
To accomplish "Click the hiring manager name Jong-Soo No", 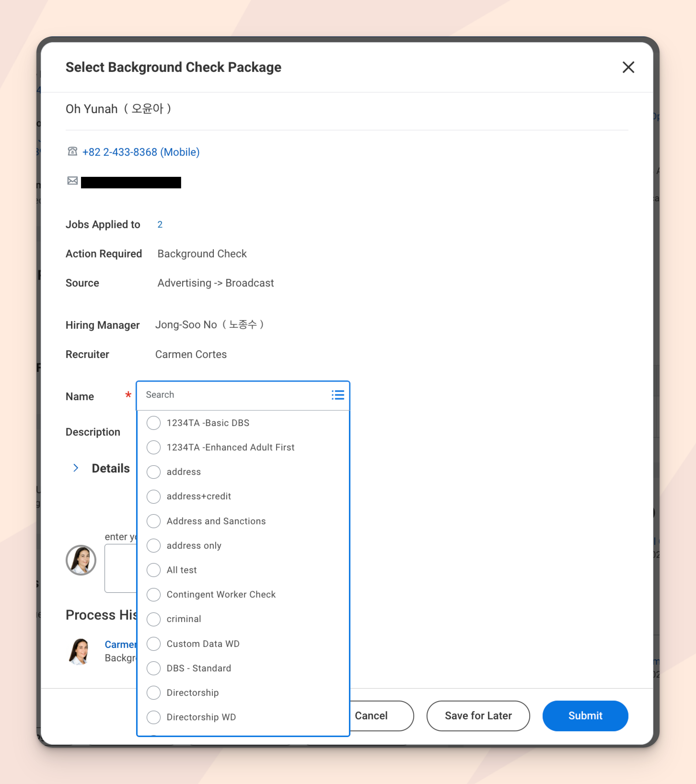I will pos(209,325).
